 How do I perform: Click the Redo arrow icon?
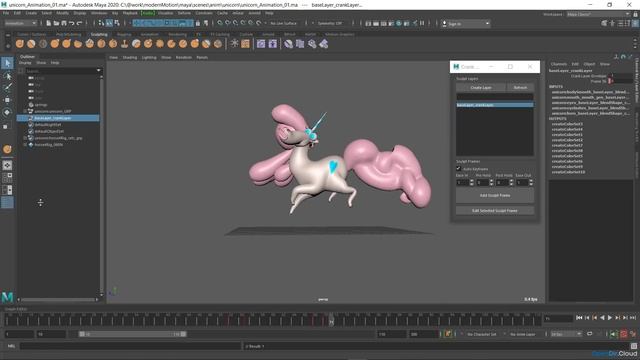click(x=79, y=23)
